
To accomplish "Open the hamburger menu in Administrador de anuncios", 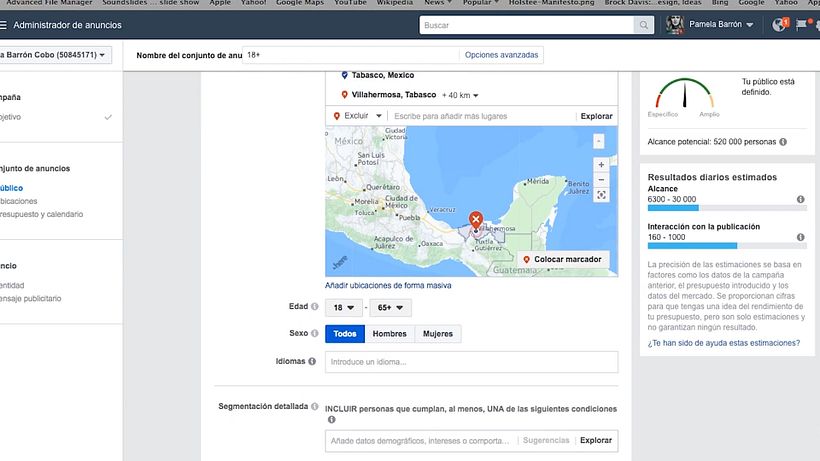I will (3, 25).
